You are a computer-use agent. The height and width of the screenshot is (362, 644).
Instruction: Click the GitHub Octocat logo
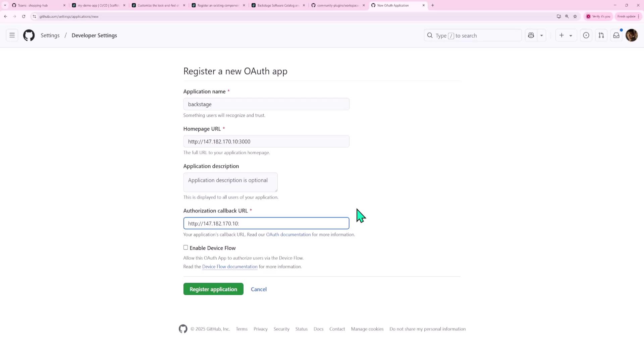coord(29,35)
